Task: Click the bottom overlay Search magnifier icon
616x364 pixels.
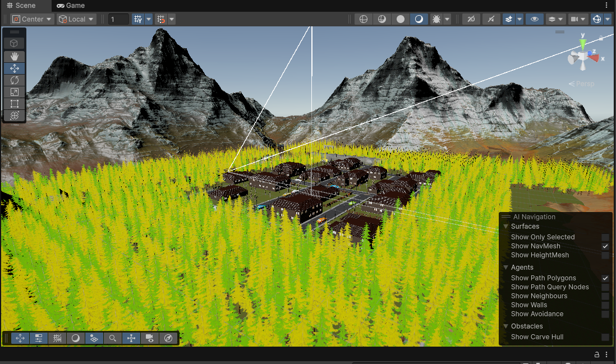Action: [112, 338]
